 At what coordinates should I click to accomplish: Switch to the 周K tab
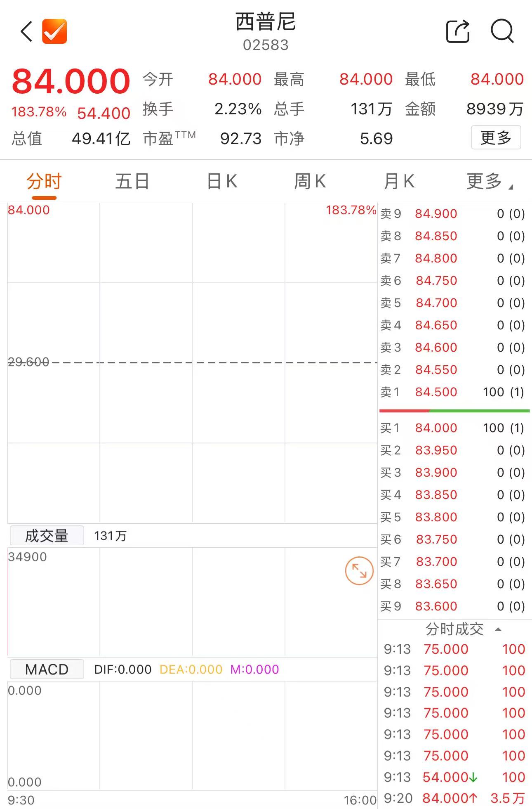[310, 182]
